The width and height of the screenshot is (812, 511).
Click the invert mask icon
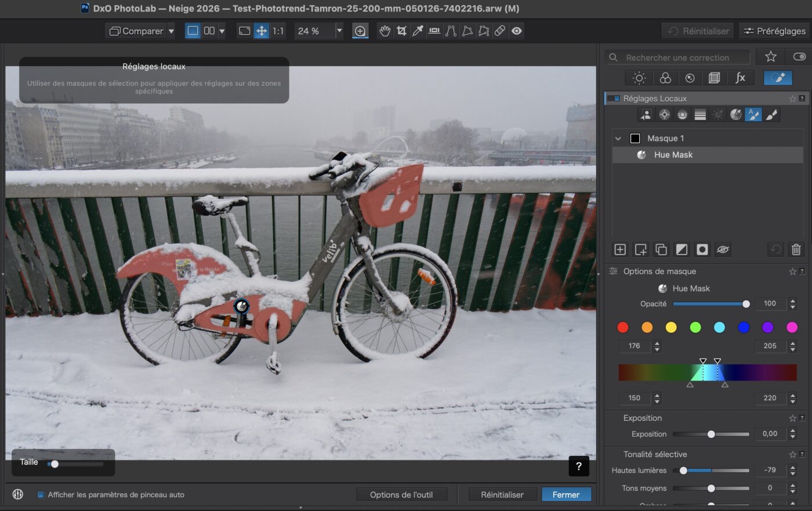[681, 249]
